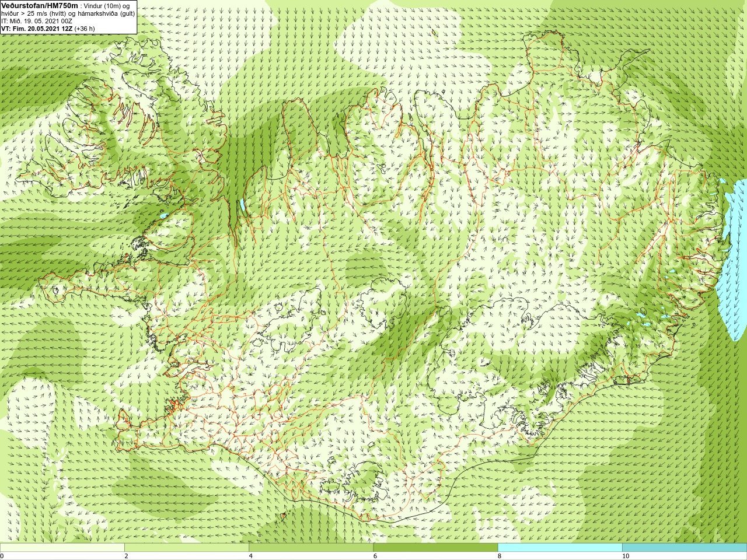This screenshot has height=560, width=747.
Task: Click the Veðurstofan/HM750m title text
Action: pos(40,5)
